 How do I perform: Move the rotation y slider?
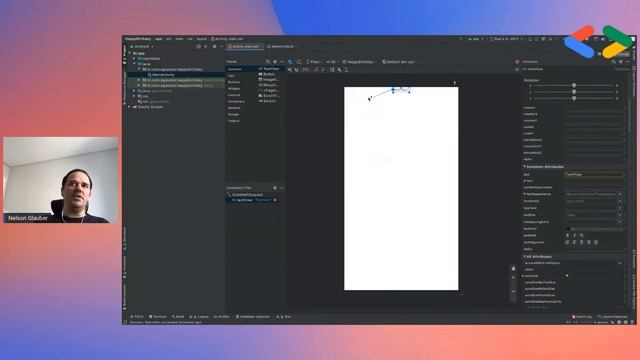(574, 92)
